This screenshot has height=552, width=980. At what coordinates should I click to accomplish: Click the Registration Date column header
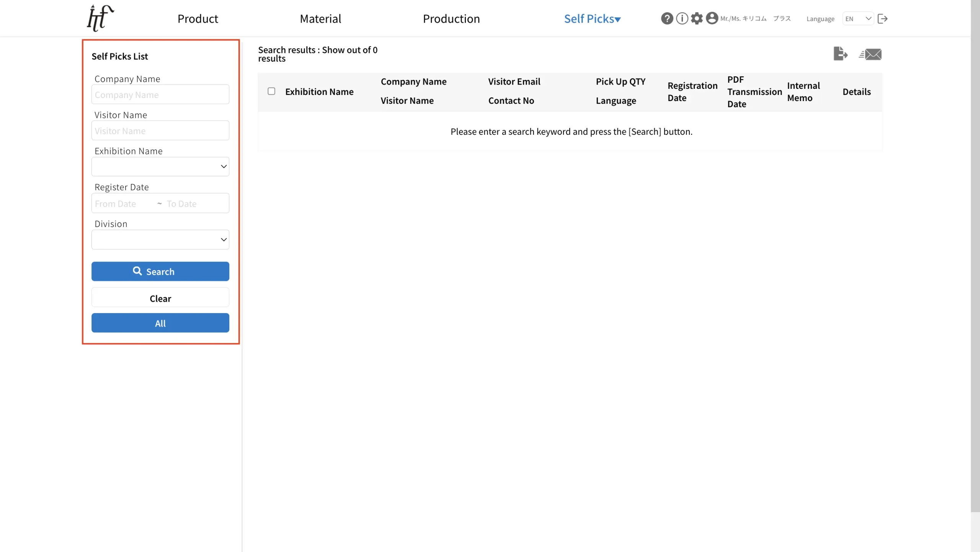pos(693,91)
